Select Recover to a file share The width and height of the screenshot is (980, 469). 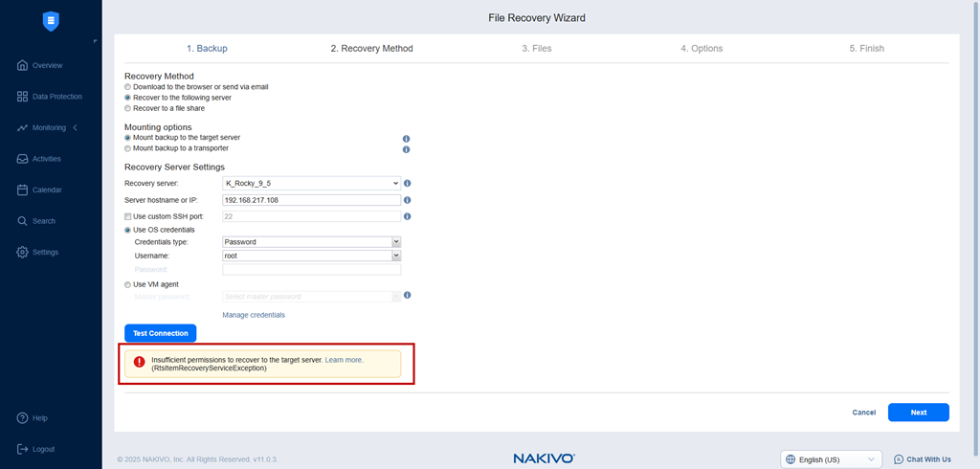127,108
